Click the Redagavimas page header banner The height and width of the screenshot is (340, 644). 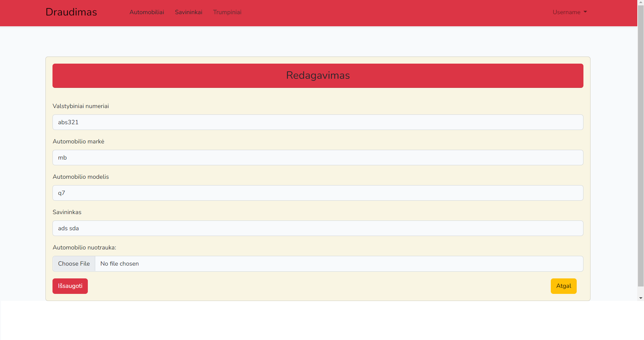click(318, 75)
